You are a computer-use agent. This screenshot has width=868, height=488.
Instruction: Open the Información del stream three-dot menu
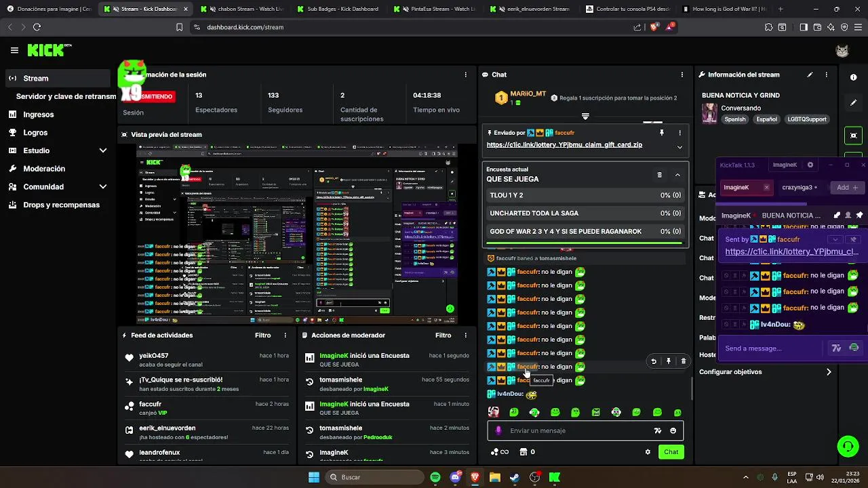[826, 75]
